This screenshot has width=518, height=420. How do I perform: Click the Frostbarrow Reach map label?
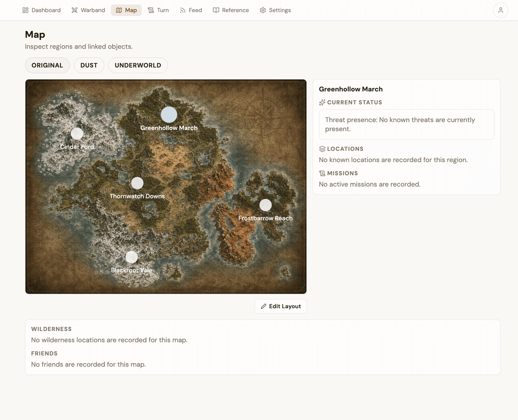(265, 219)
